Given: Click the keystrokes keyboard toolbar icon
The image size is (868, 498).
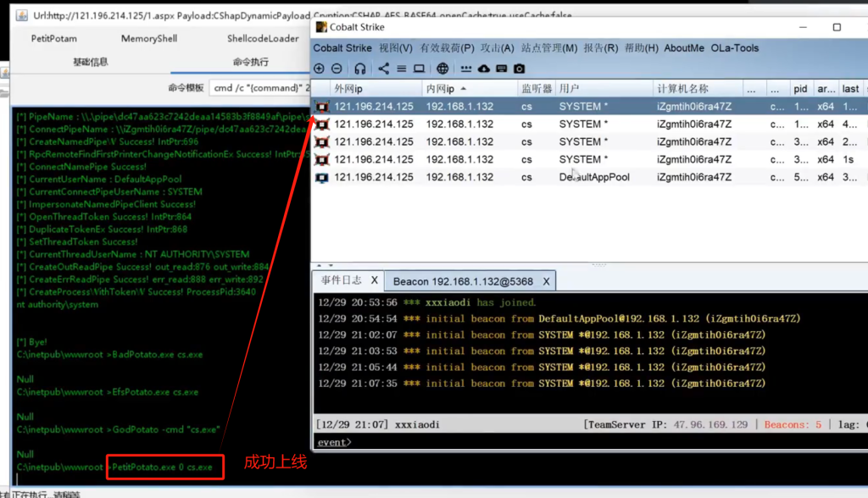Looking at the screenshot, I should point(502,69).
